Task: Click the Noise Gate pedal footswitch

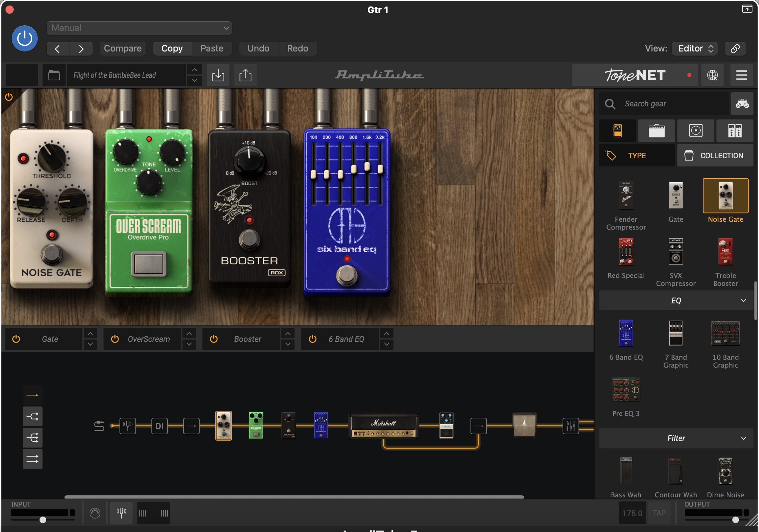Action: (x=52, y=255)
